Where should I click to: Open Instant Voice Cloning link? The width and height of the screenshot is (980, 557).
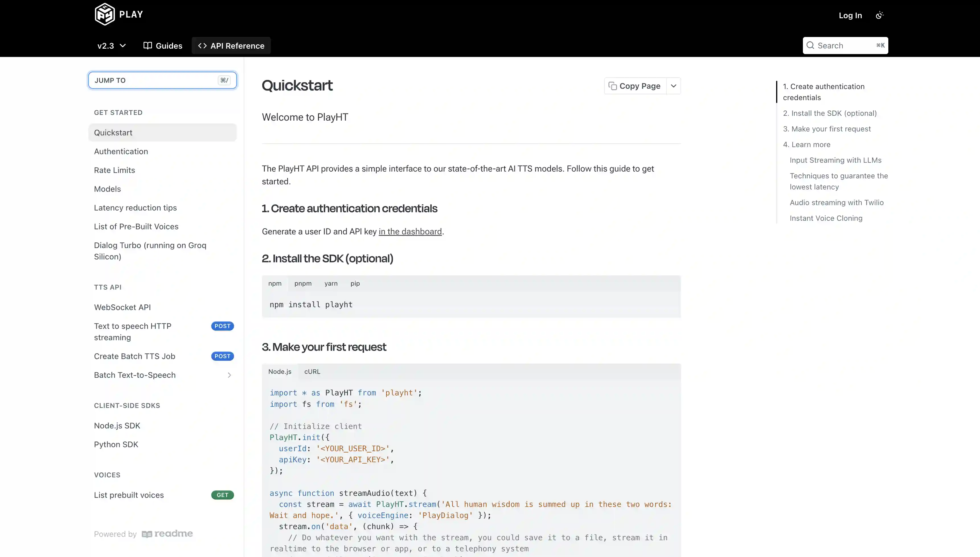[826, 218]
